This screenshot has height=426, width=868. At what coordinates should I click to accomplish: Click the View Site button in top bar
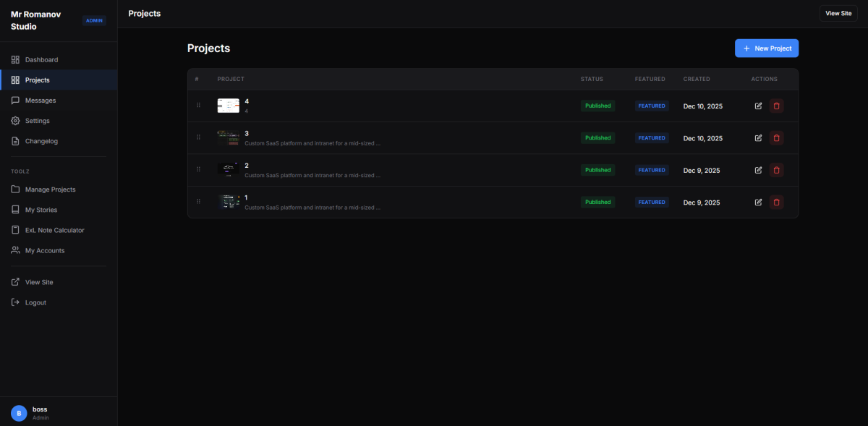838,13
